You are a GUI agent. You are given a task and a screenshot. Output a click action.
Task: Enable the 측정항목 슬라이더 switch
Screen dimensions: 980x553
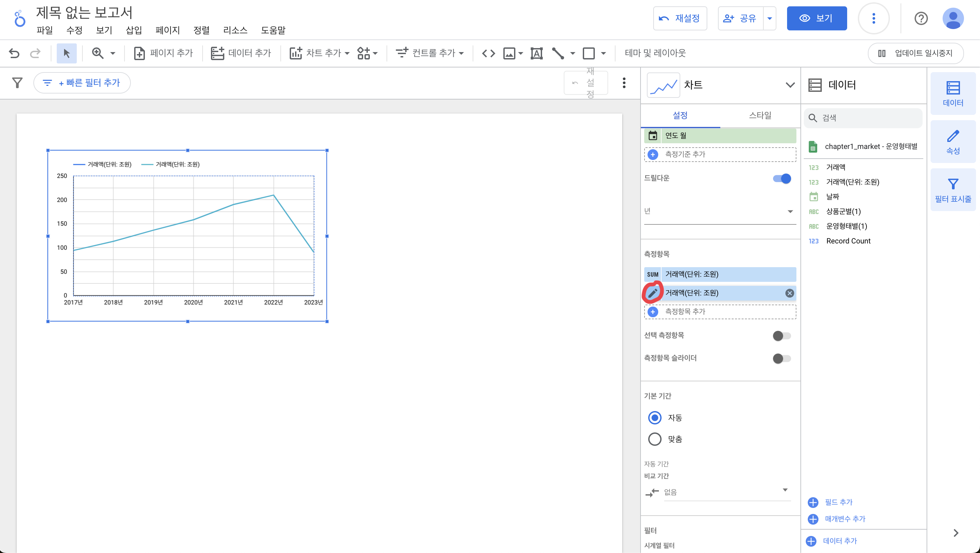click(782, 358)
